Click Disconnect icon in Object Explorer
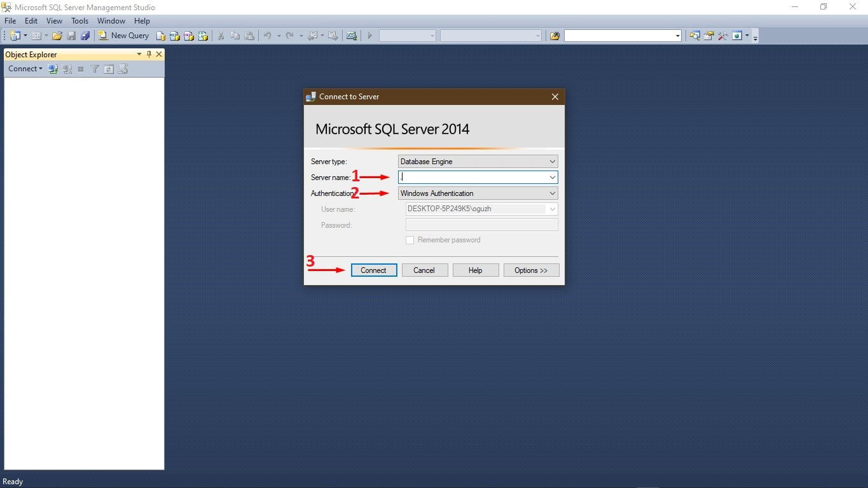This screenshot has width=868, height=488. (x=67, y=69)
